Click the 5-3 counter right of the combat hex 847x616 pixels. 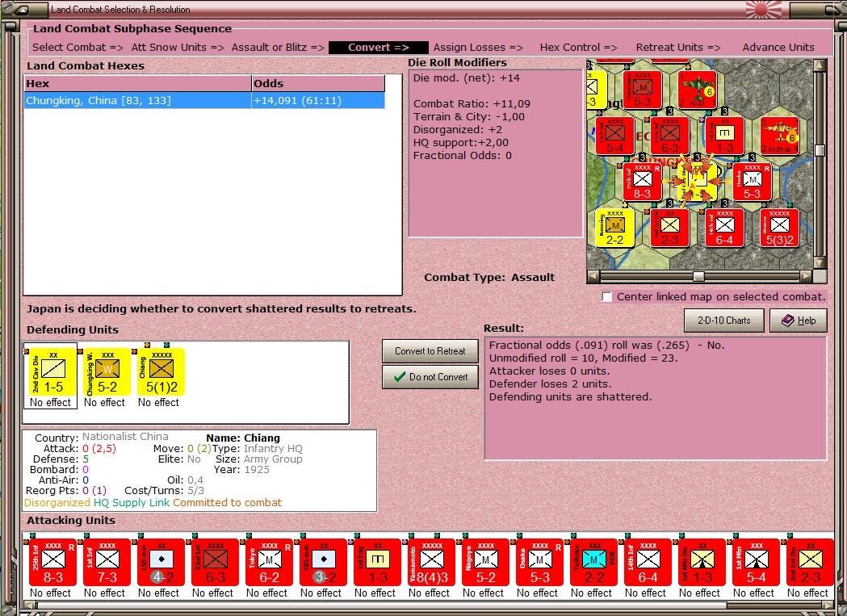752,182
